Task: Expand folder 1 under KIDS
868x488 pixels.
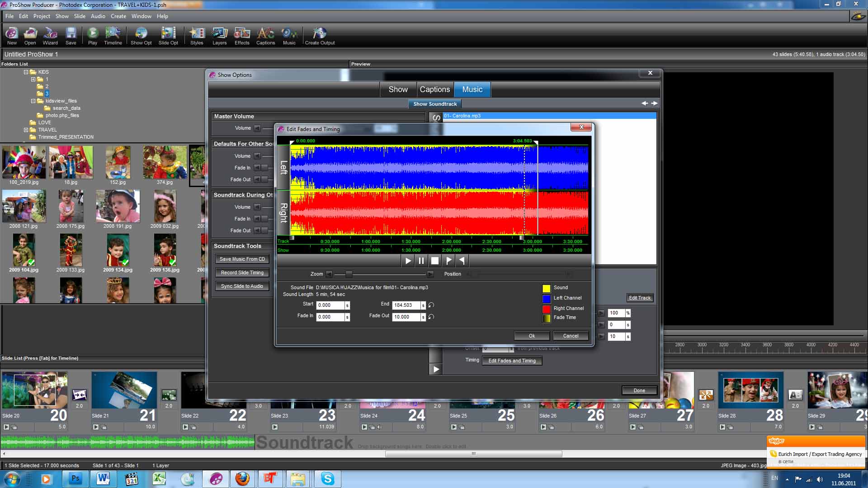Action: pyautogui.click(x=33, y=79)
